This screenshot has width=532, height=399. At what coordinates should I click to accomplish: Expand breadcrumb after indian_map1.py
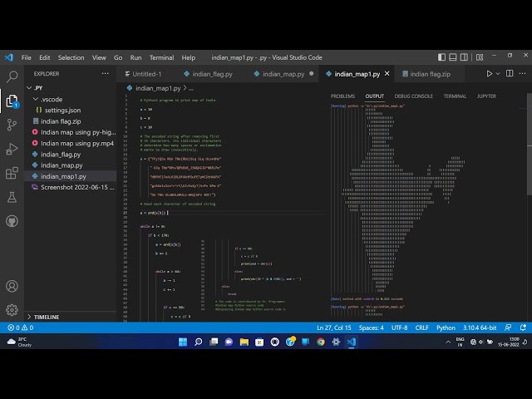191,89
